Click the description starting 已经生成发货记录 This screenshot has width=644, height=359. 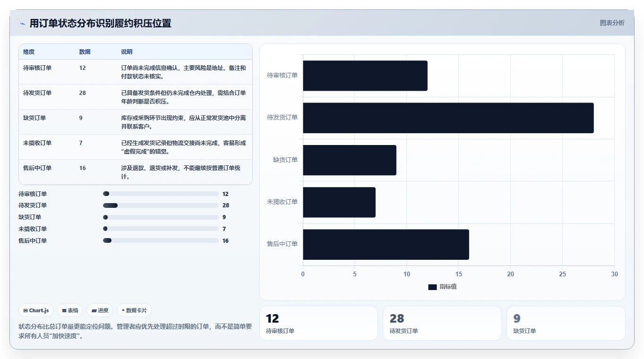[x=183, y=147]
